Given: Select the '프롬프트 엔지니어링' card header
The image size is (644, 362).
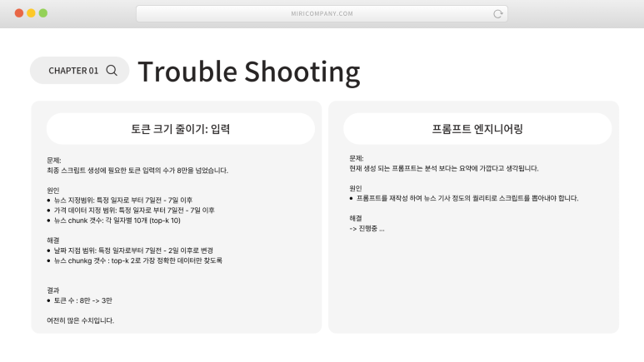Looking at the screenshot, I should (477, 129).
